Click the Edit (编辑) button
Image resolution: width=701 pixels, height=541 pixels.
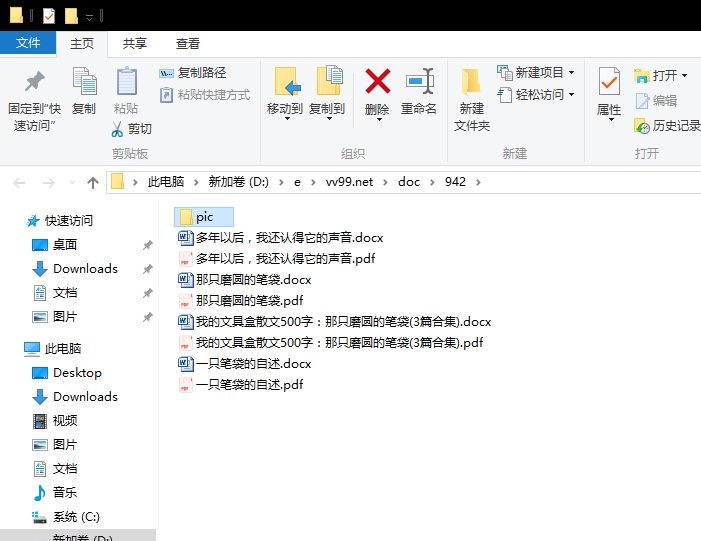[x=656, y=101]
